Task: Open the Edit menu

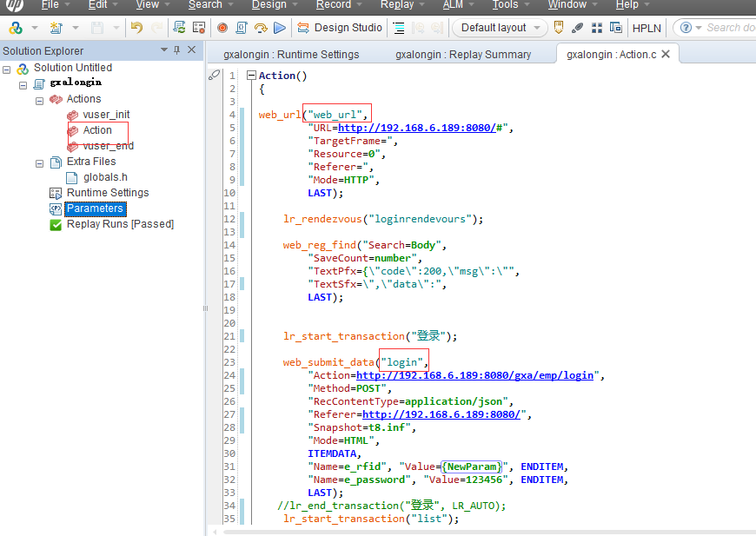Action: tap(97, 5)
